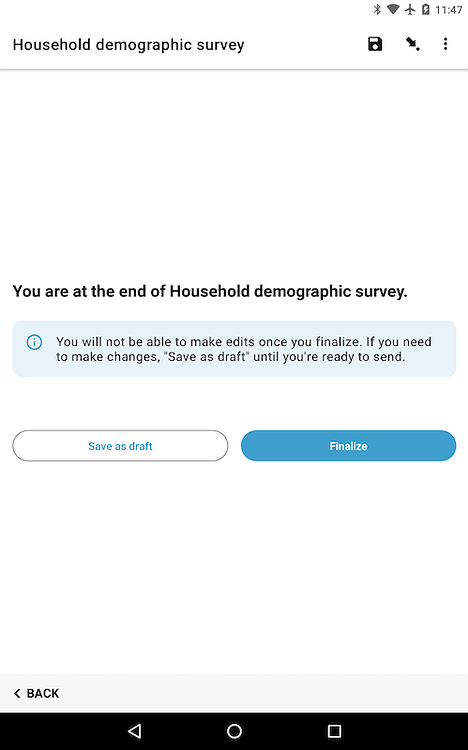Tap the Wi-Fi signal status icon
This screenshot has height=750, width=468.
click(393, 9)
